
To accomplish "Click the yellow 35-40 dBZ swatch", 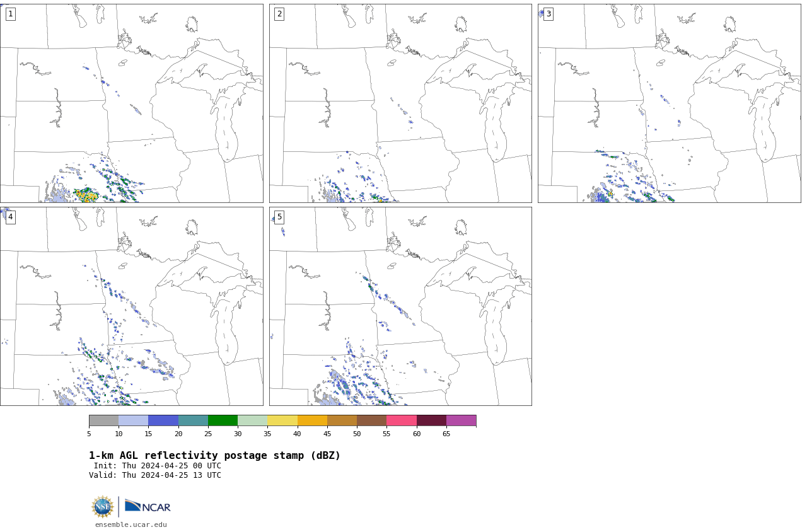I will coord(282,420).
